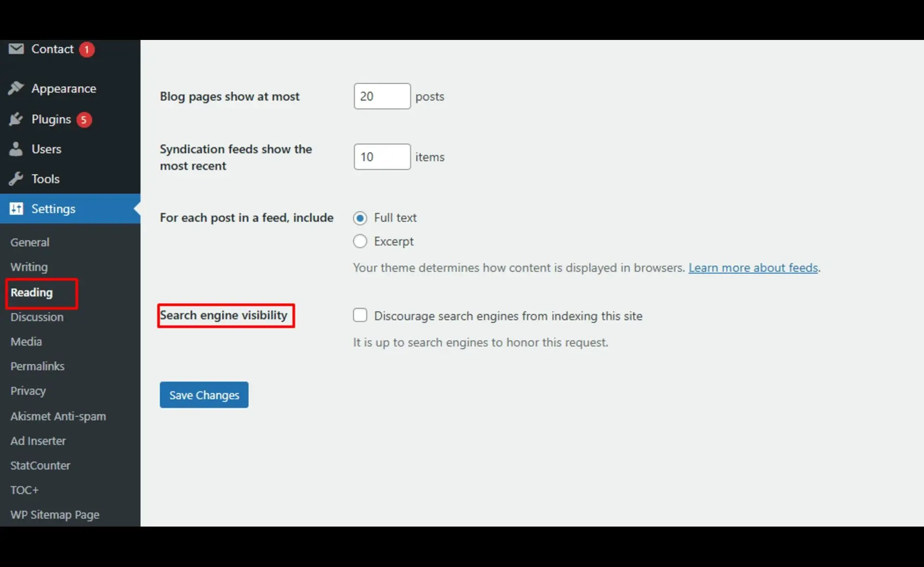Click the syndication feeds items field

click(382, 157)
